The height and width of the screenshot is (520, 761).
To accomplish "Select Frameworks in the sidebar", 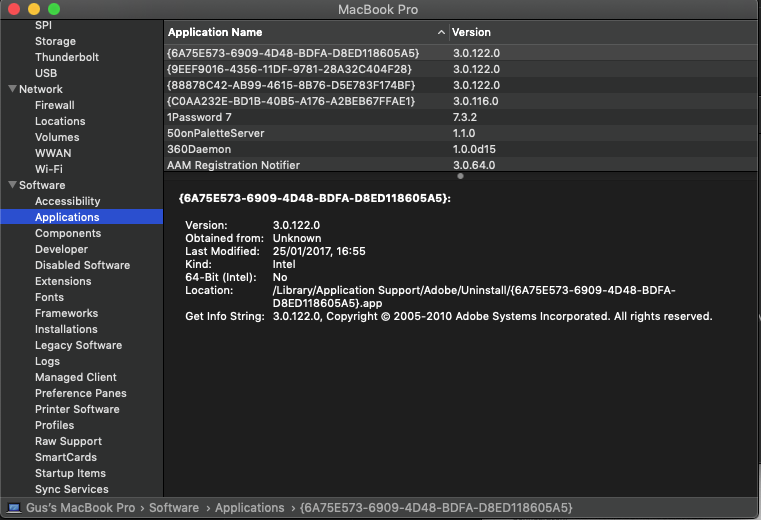I will click(x=66, y=314).
